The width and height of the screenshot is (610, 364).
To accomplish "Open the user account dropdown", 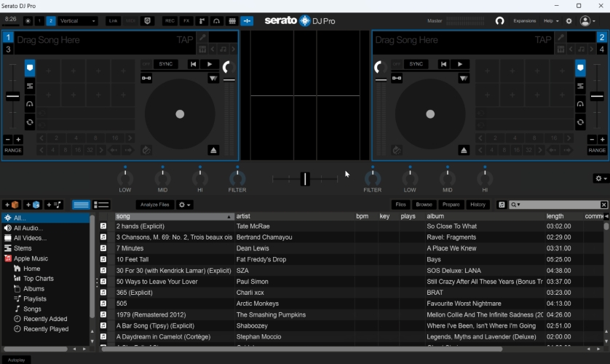I will click(x=587, y=21).
